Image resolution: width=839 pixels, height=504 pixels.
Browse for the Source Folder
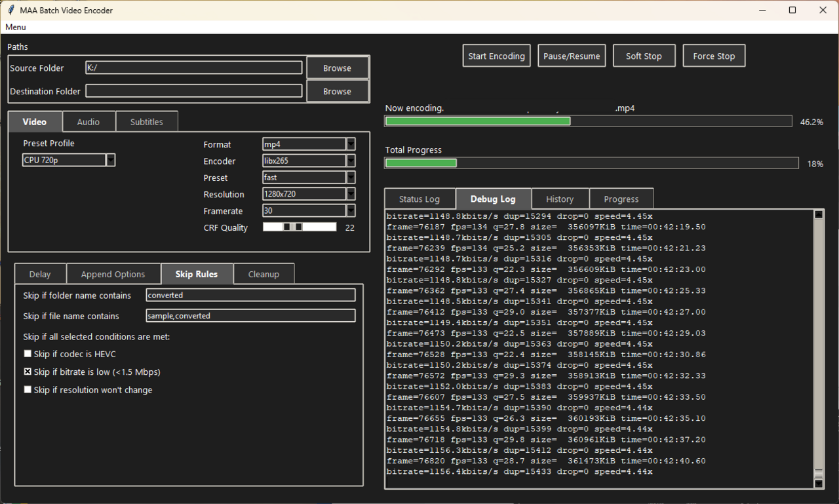[x=337, y=68]
